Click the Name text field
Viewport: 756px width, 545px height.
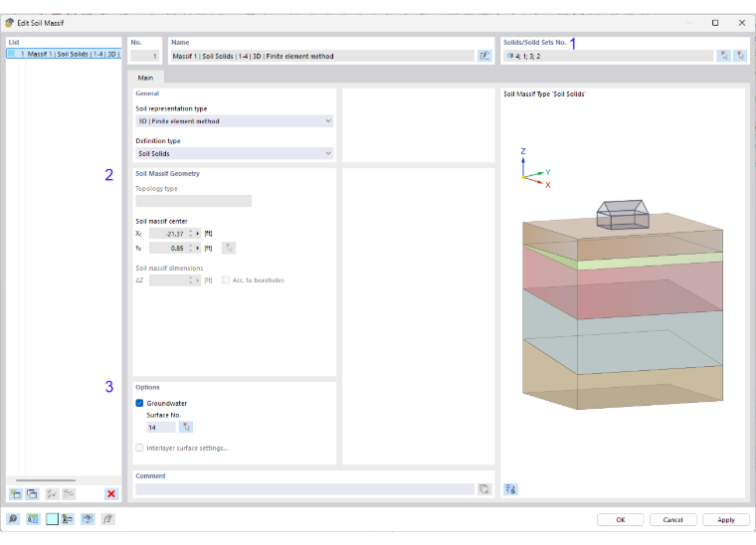322,56
